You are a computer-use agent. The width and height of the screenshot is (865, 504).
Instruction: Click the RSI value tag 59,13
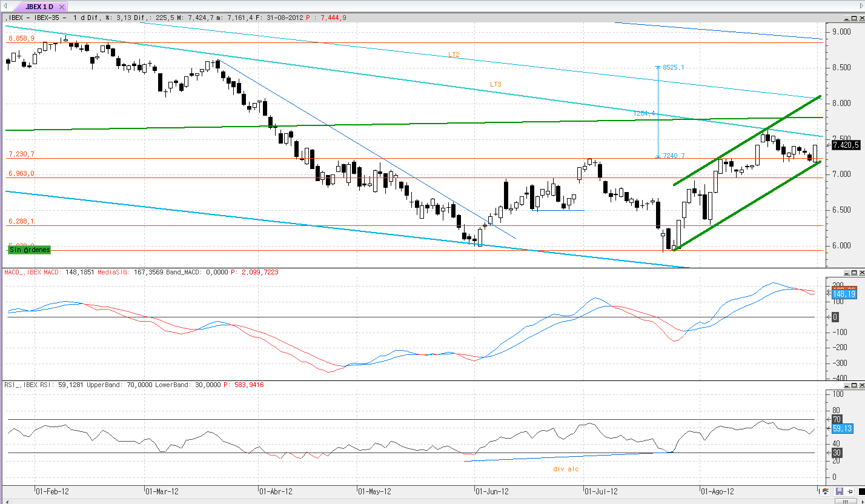(x=843, y=428)
